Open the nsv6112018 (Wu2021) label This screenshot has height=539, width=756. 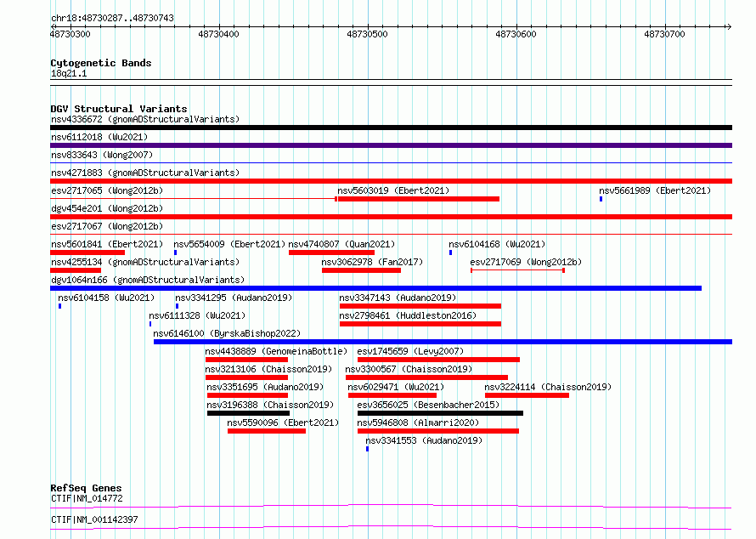(99, 137)
